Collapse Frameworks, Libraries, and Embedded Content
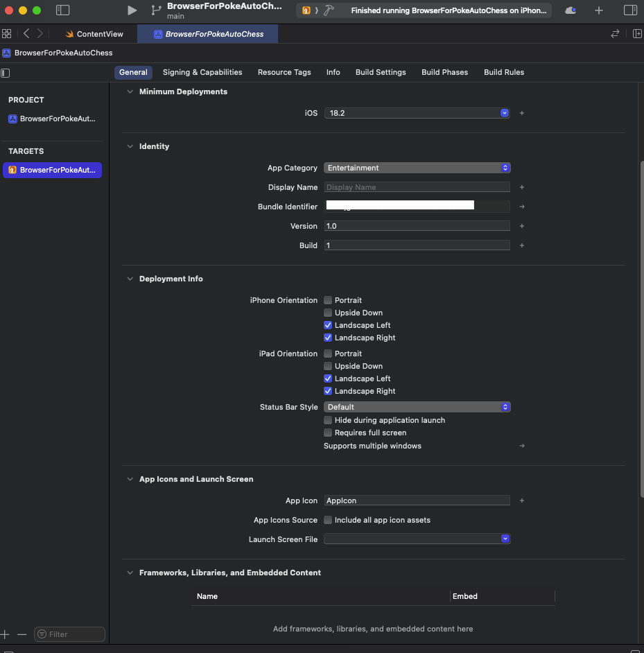 [130, 573]
